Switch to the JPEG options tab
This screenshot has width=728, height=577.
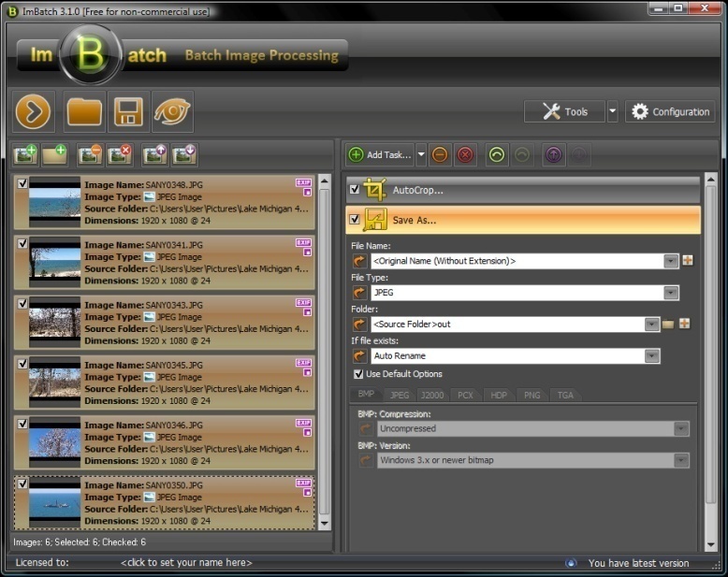coord(400,396)
